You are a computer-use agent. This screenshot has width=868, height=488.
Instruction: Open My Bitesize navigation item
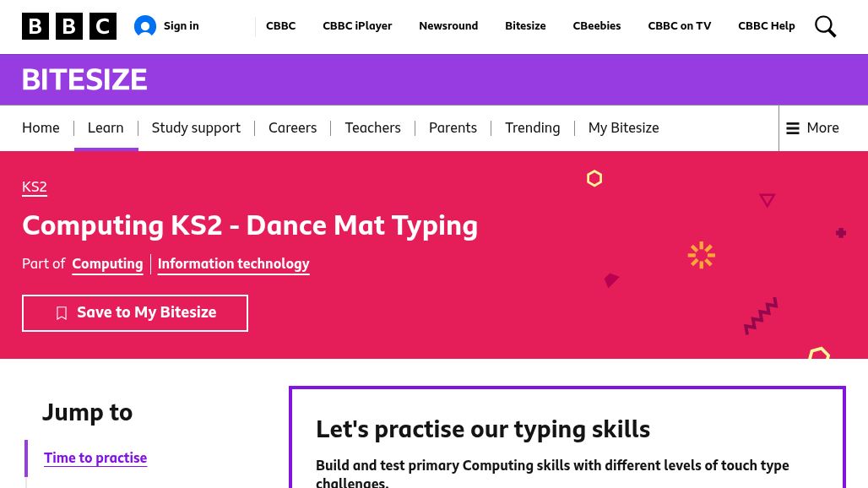[x=623, y=128]
